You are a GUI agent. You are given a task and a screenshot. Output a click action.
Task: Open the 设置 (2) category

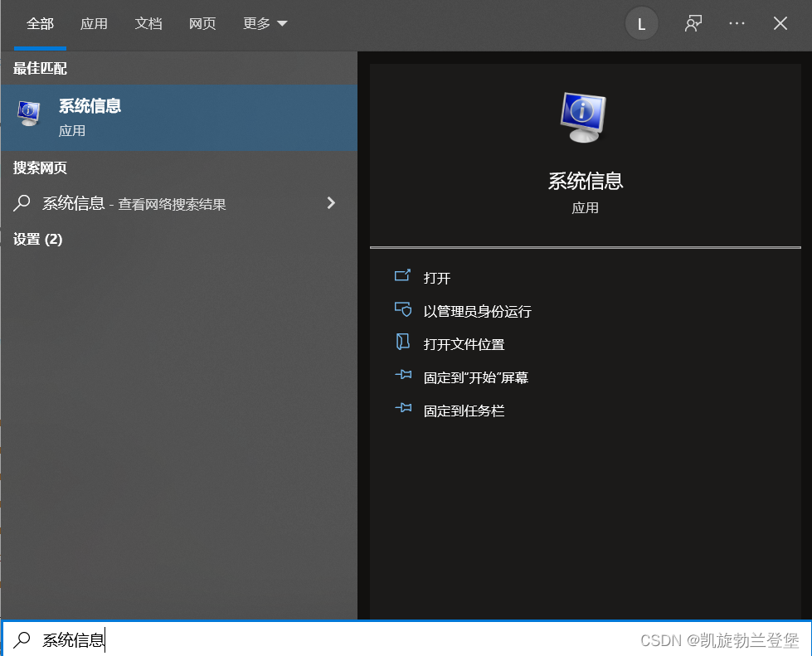[38, 239]
